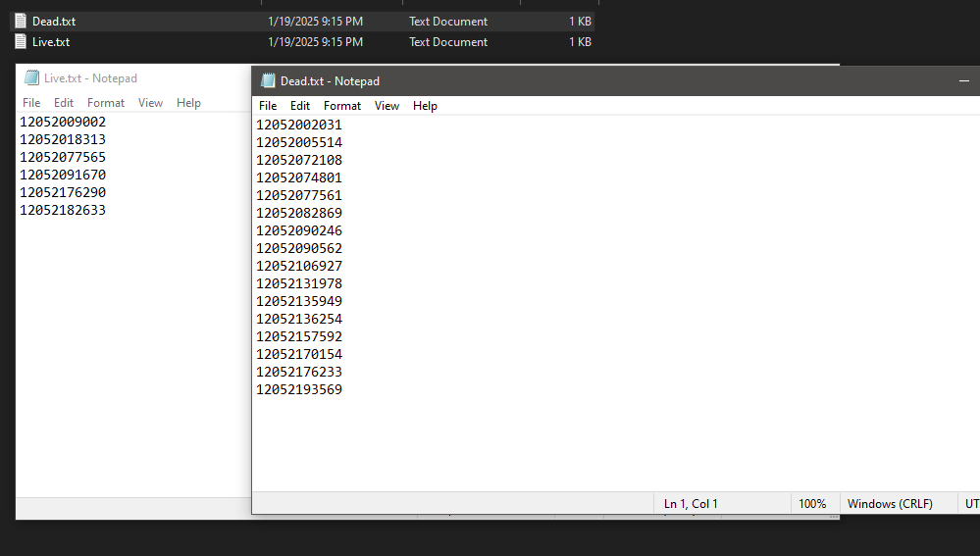Click the Live.txt - Notepad title bar
Image resolution: width=980 pixels, height=556 pixels.
coord(133,78)
